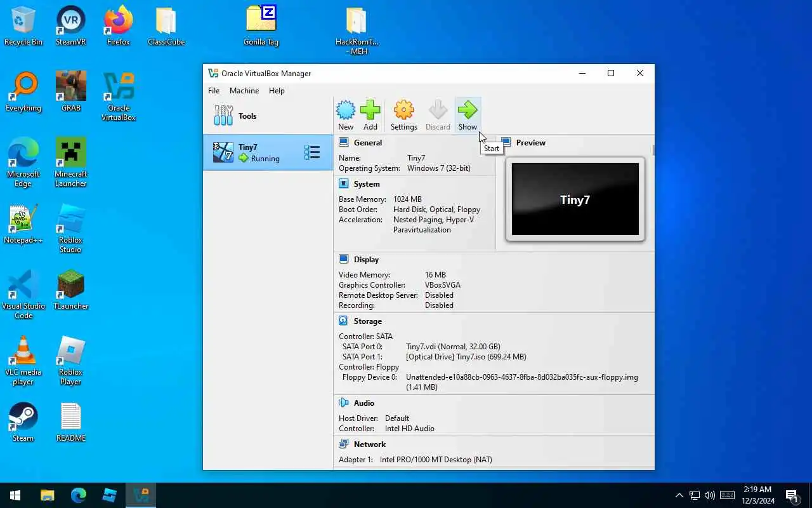
Task: Expand the hidden system tray icons chevron
Action: pos(679,495)
